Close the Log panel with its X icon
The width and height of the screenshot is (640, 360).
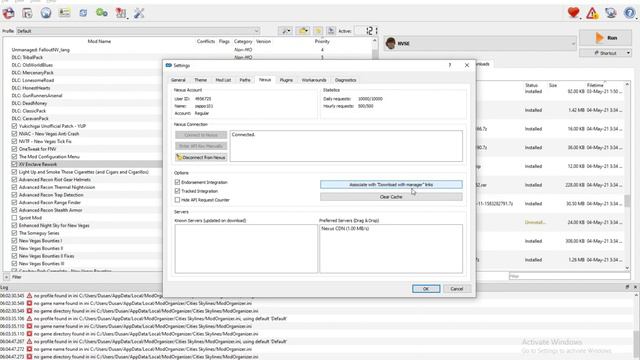[635, 287]
